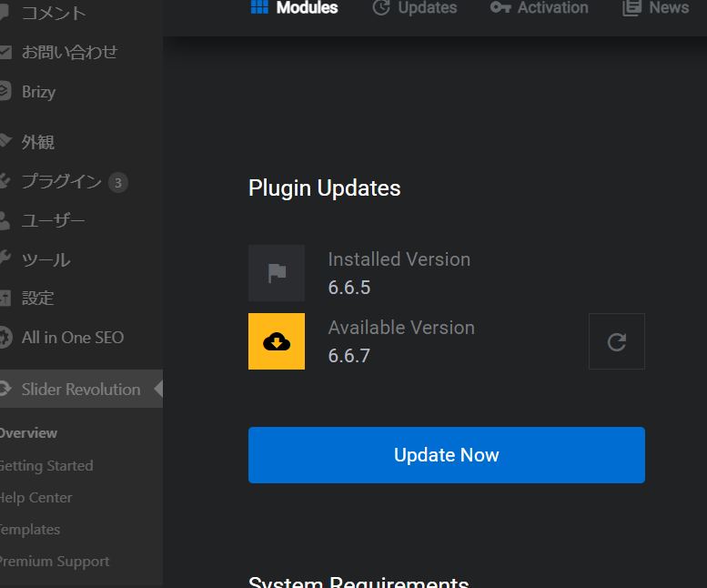Open Premium Support submenu link
Screen dimensions: 707x588
coord(55,562)
